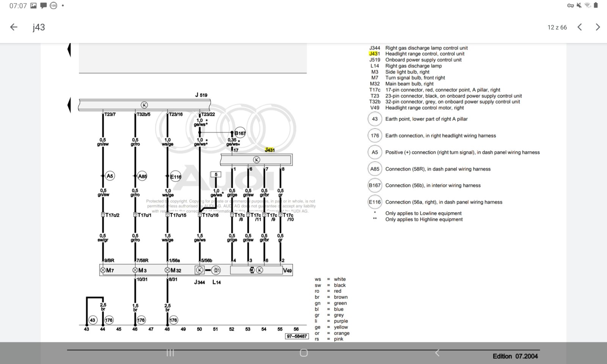The height and width of the screenshot is (364, 607).
Task: Tap the A5 connection circle in diagram
Action: [x=110, y=176]
